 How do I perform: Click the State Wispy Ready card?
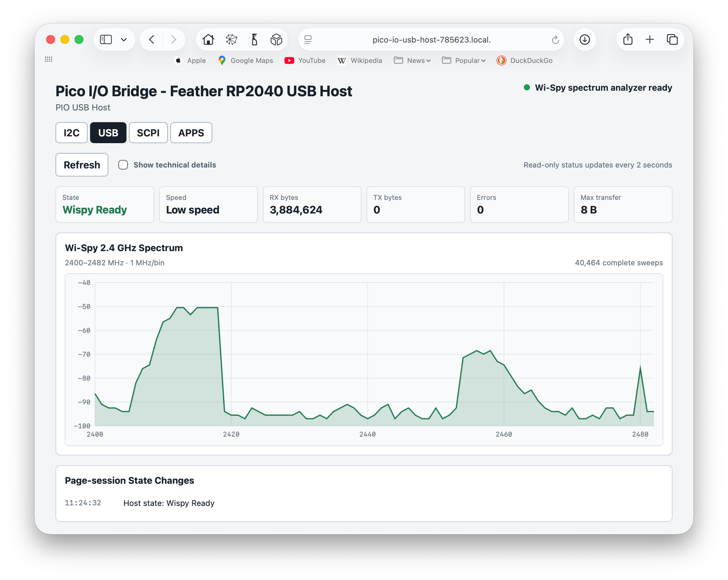pyautogui.click(x=105, y=204)
